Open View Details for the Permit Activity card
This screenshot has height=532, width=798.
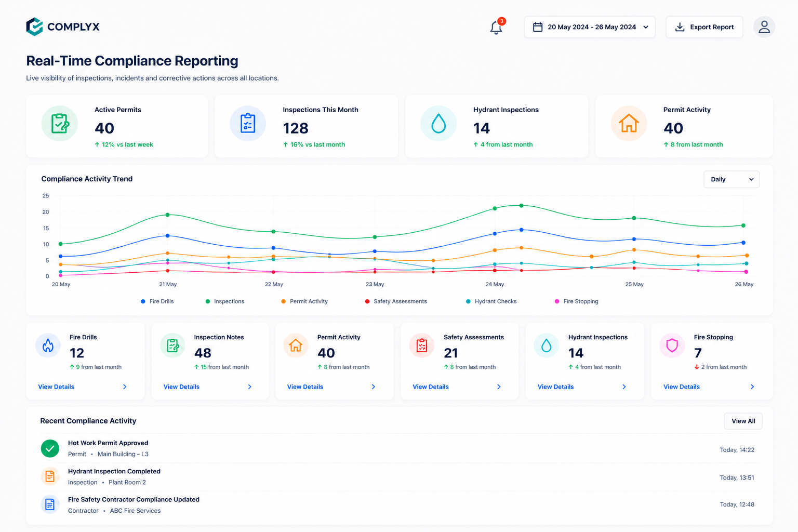click(x=305, y=387)
